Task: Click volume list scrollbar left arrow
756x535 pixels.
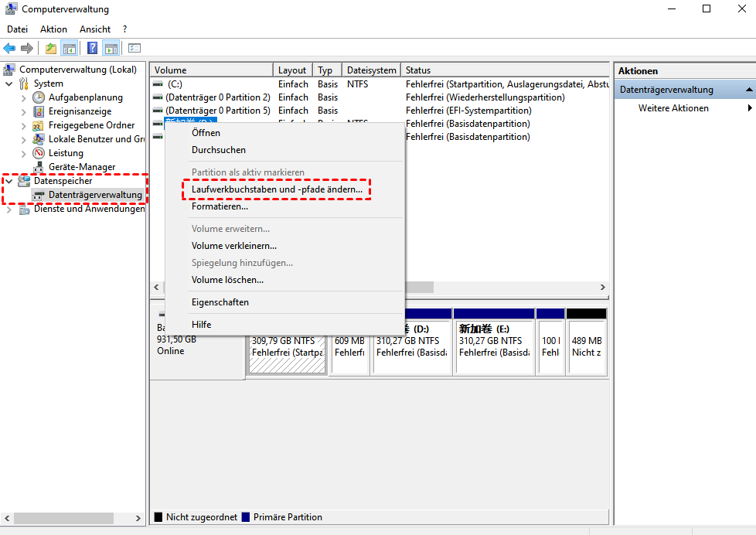Action: click(156, 287)
